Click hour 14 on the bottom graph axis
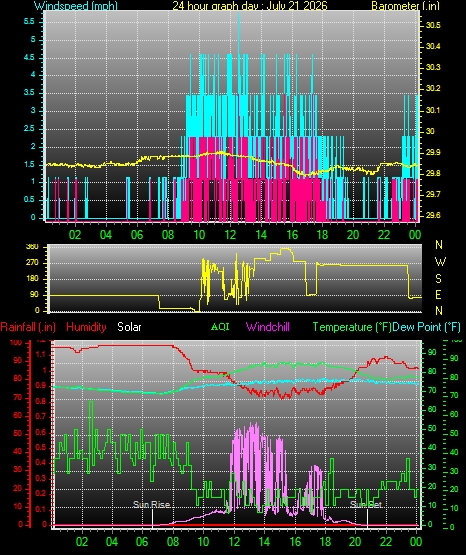466x555 pixels. tap(264, 542)
